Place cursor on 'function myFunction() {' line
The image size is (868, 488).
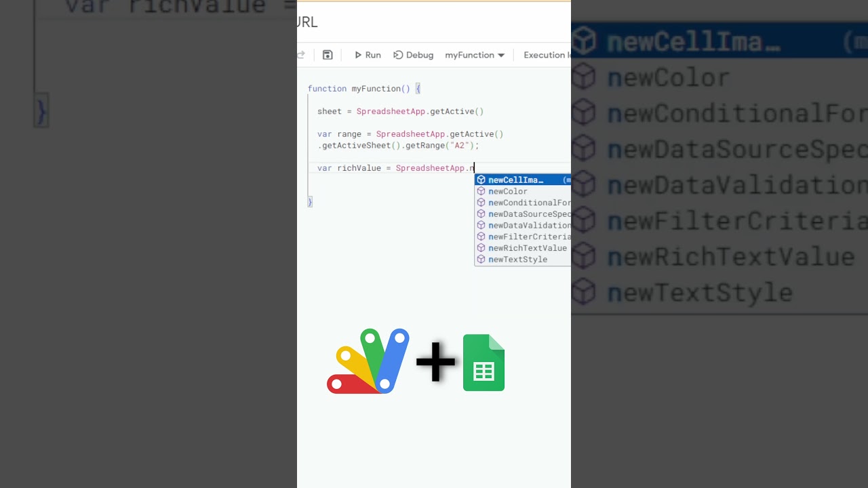point(364,89)
